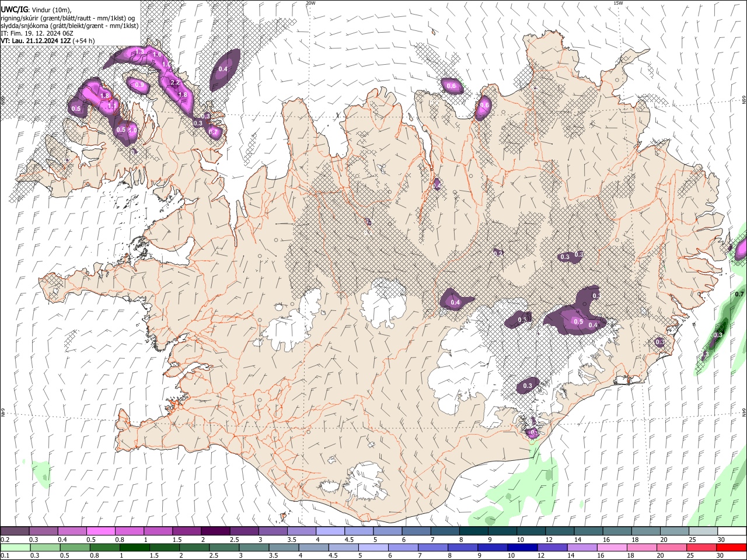
Task: Click the 0.9 precipitation value on the map
Action: [139, 85]
